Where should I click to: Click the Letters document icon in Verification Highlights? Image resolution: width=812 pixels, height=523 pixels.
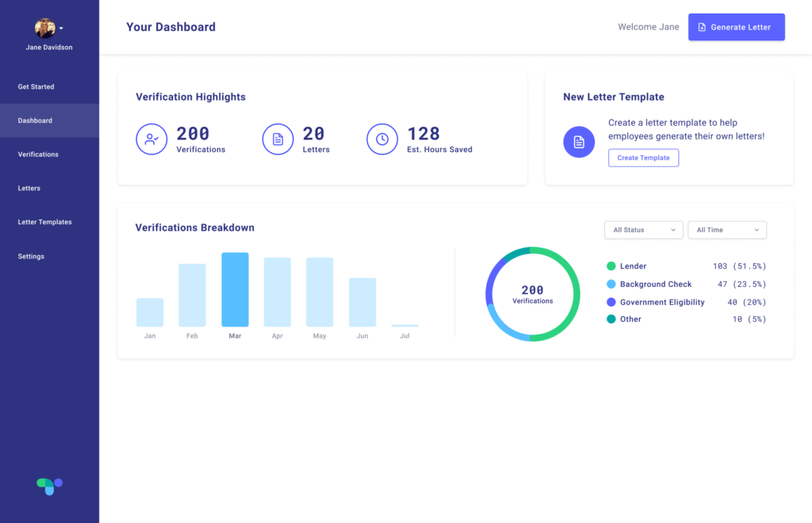tap(278, 139)
